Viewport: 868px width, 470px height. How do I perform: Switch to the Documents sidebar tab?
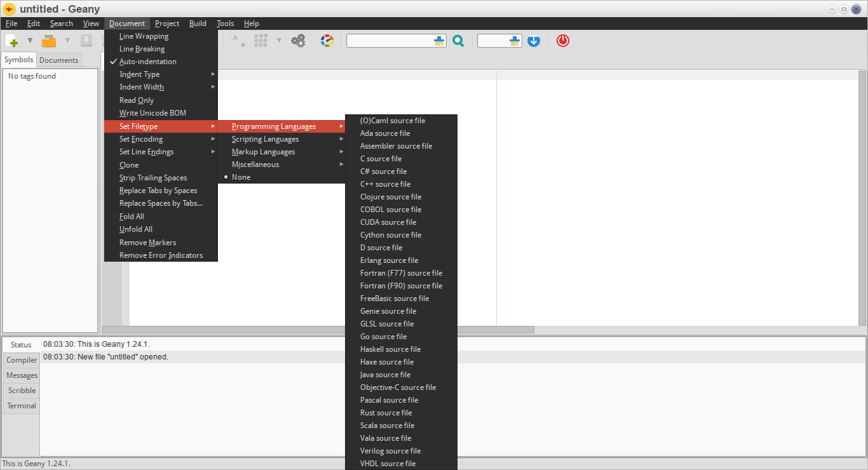click(x=59, y=60)
